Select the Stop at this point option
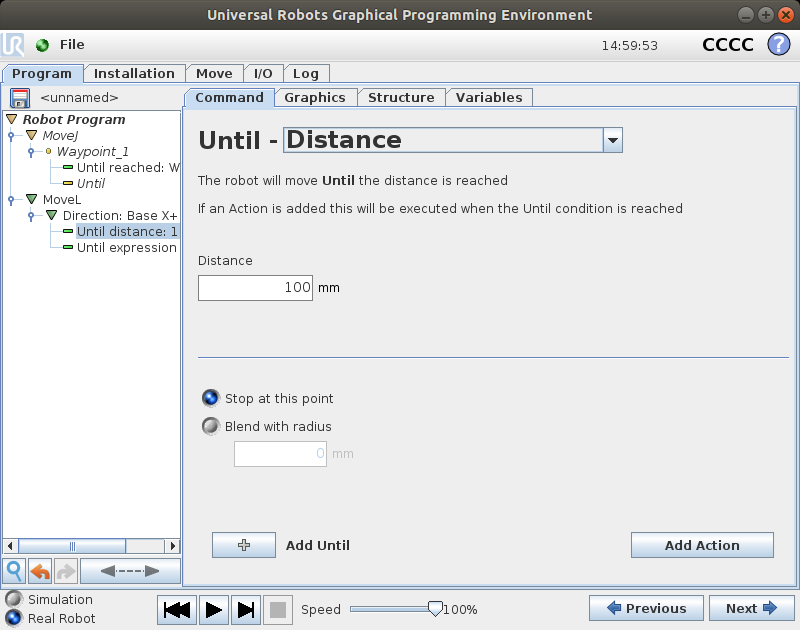The image size is (800, 630). pos(211,398)
